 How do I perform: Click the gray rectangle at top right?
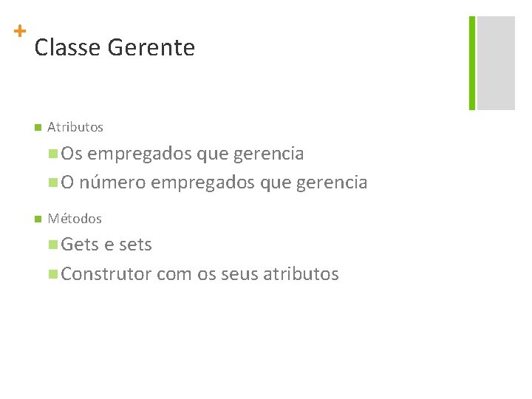tap(496, 63)
